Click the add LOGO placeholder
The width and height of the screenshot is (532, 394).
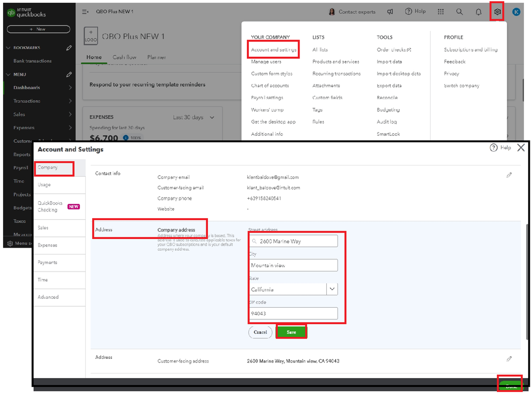click(91, 36)
